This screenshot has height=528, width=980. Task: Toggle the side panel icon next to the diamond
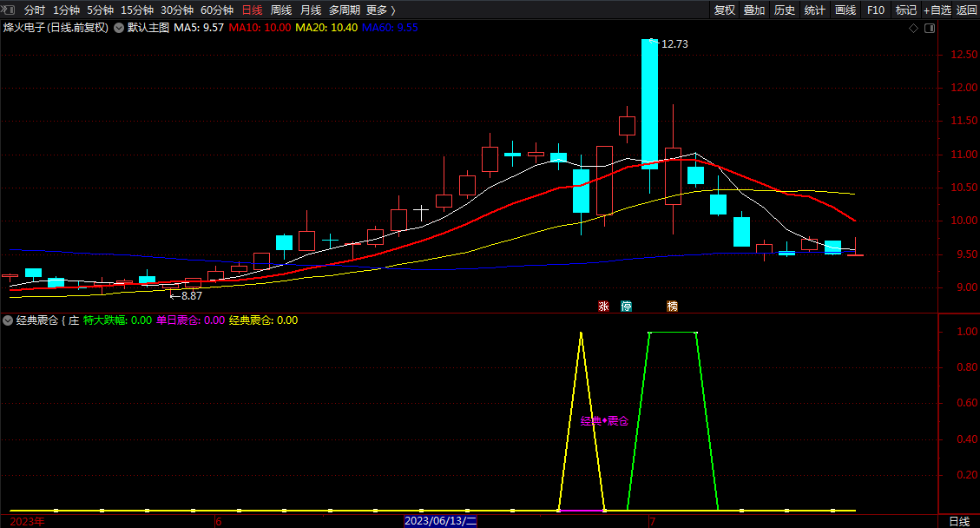930,28
